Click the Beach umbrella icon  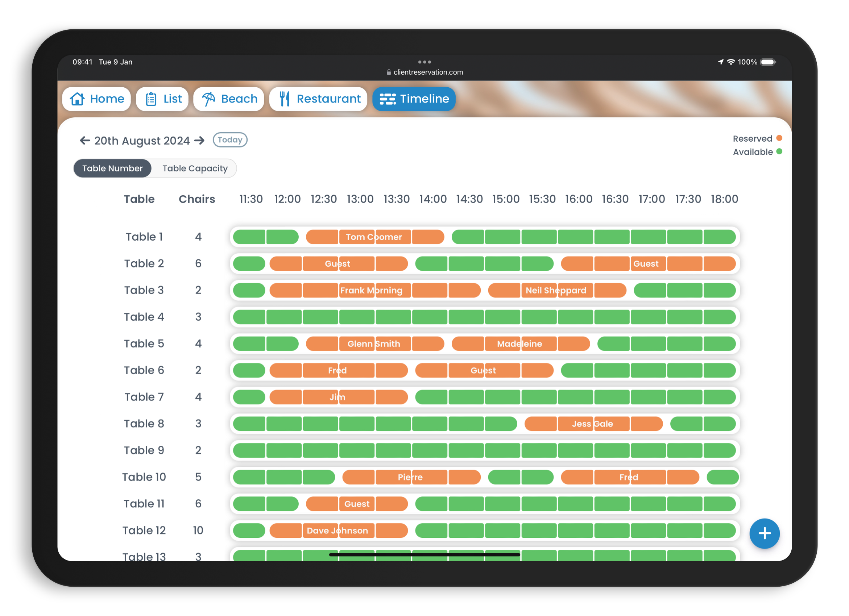(208, 99)
